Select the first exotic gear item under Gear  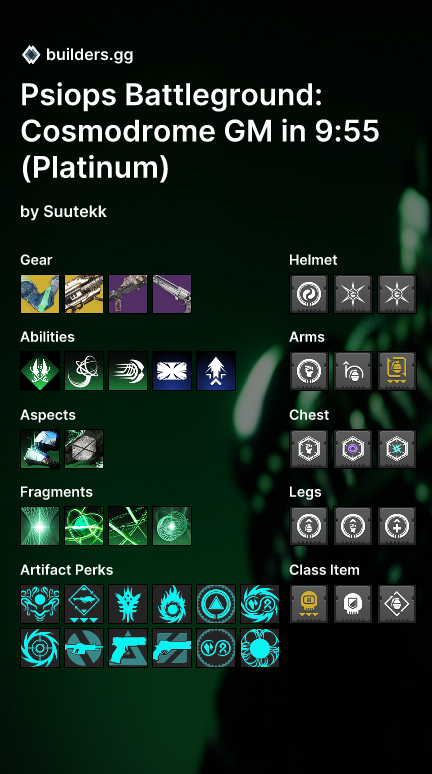40,294
